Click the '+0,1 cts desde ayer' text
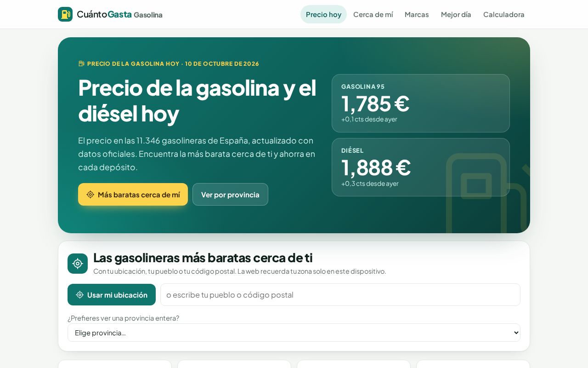This screenshot has height=368, width=588. (x=369, y=119)
